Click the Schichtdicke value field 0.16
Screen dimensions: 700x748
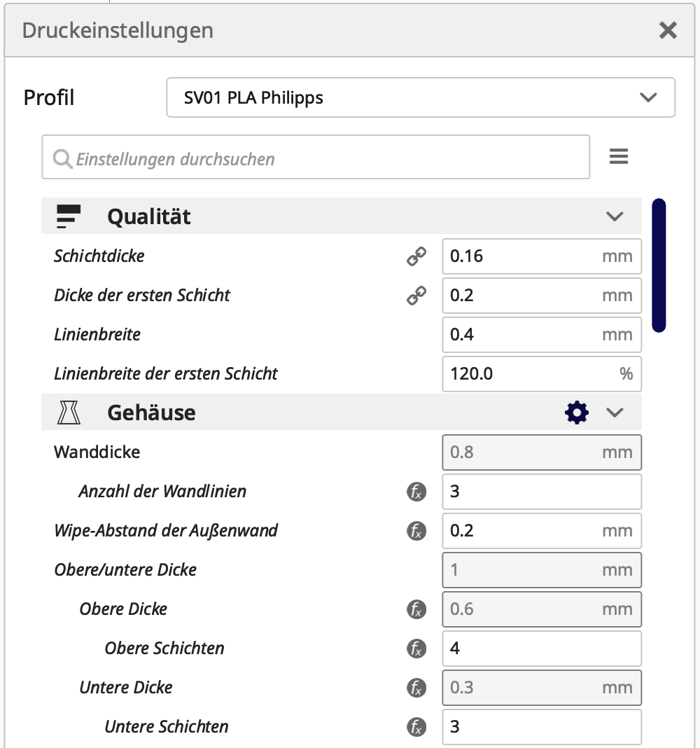coord(542,256)
